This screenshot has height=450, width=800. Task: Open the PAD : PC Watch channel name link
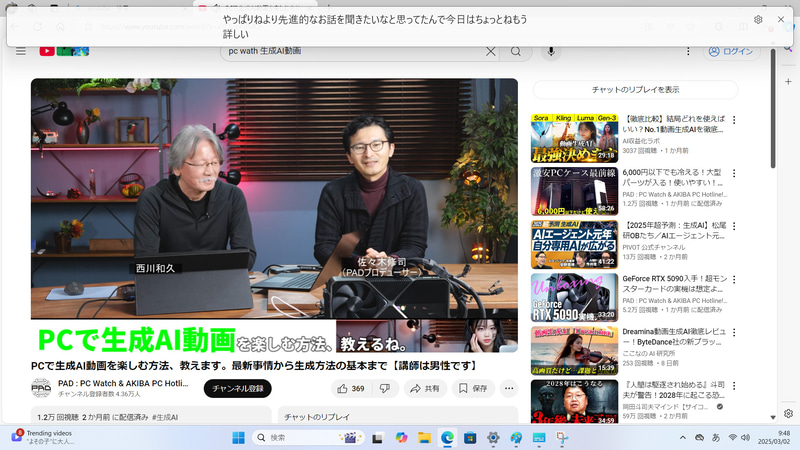click(123, 383)
